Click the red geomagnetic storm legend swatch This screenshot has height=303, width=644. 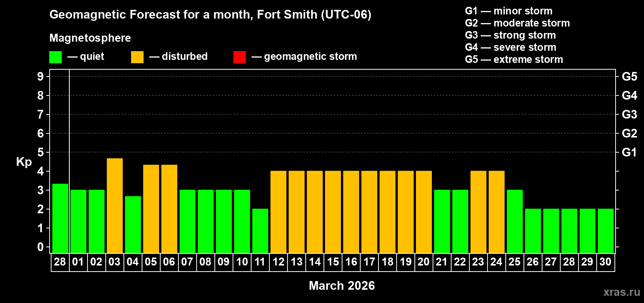240,57
